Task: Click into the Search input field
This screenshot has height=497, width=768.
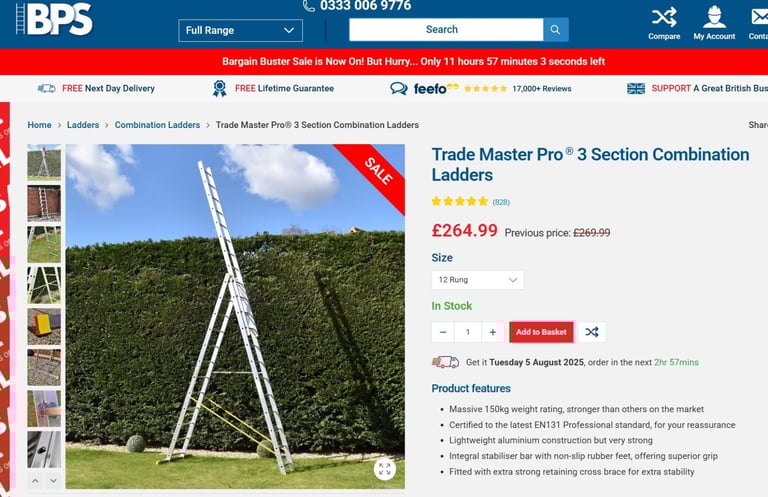Action: click(x=446, y=29)
